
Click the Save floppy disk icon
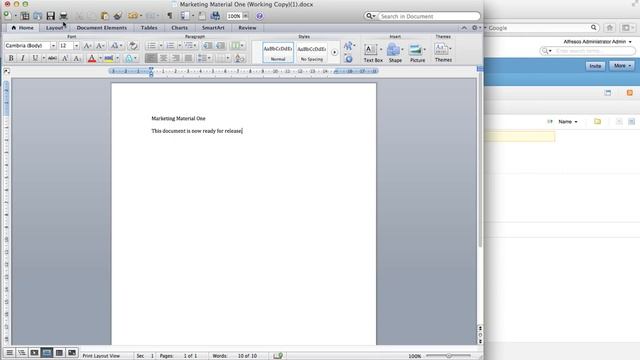point(51,16)
